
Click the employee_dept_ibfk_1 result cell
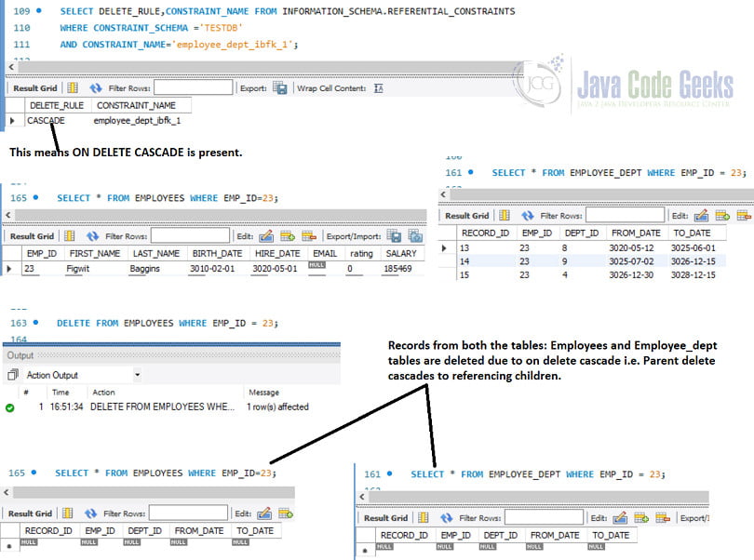coord(137,120)
